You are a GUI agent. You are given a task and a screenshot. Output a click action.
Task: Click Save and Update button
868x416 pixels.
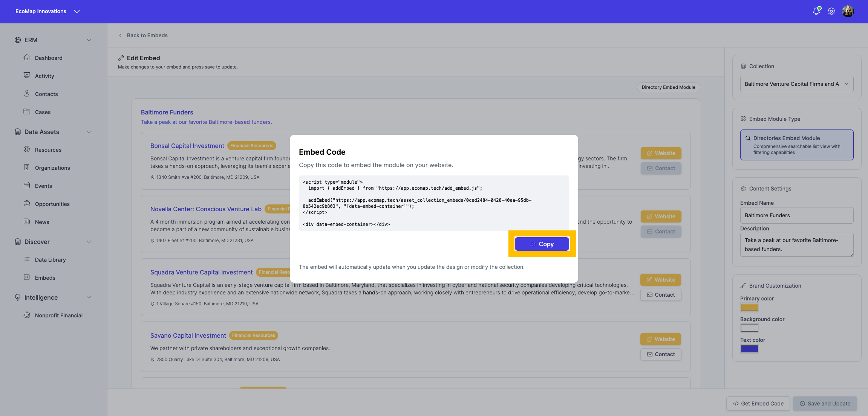point(825,404)
